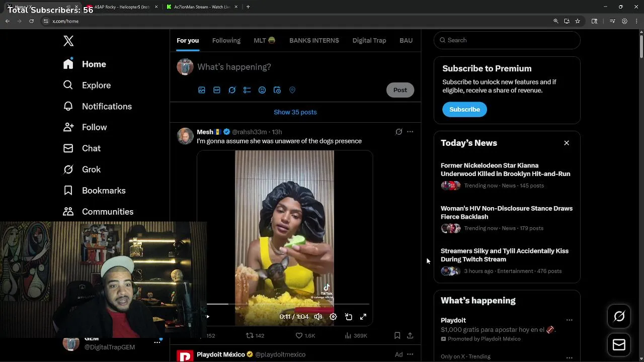644x362 pixels.
Task: Open Communities in sidebar
Action: (x=98, y=212)
